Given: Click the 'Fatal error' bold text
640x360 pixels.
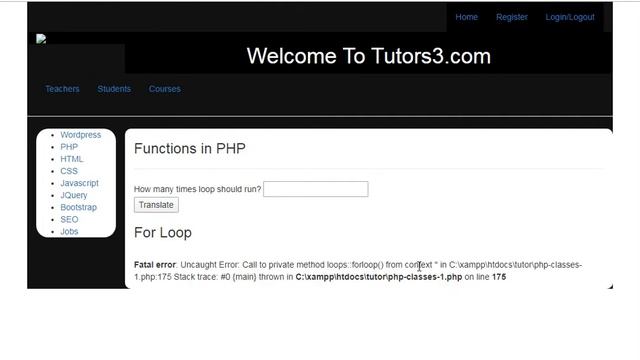Looking at the screenshot, I should [155, 265].
